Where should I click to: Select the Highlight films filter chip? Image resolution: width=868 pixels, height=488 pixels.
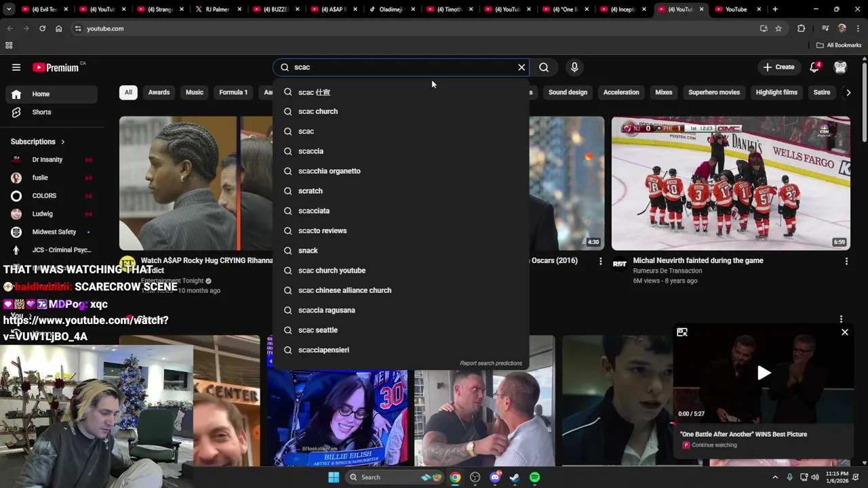tap(776, 92)
